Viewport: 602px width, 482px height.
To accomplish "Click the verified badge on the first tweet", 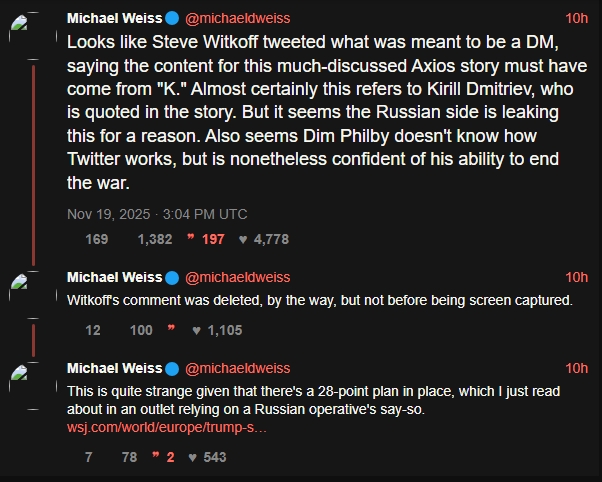I will [171, 18].
